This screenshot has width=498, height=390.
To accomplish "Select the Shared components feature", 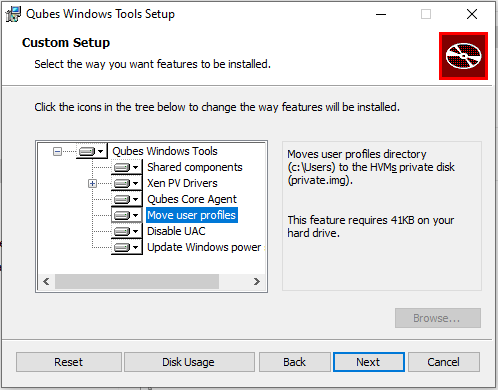I will click(x=195, y=167).
